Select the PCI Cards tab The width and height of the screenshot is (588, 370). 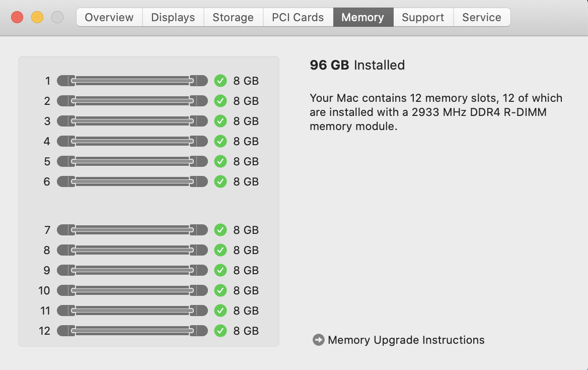[x=298, y=17]
